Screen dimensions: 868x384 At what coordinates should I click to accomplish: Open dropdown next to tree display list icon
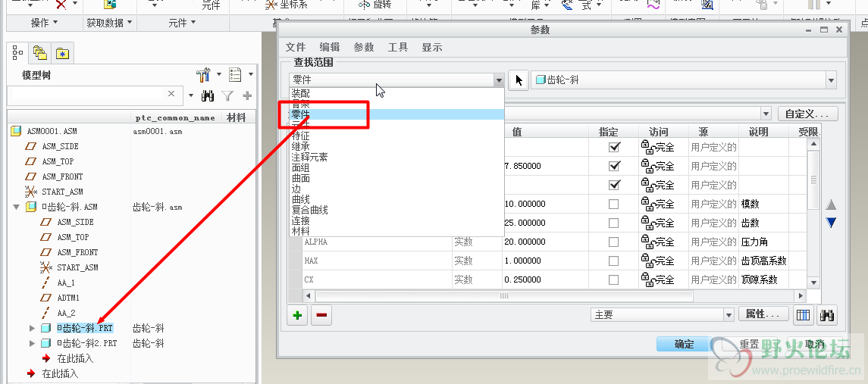pos(250,74)
